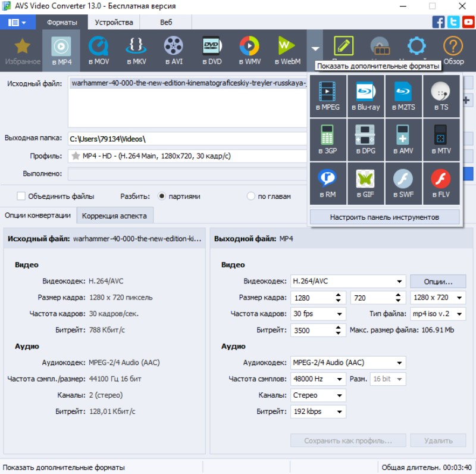Select the партиями split radio button
476x474 pixels.
[162, 196]
